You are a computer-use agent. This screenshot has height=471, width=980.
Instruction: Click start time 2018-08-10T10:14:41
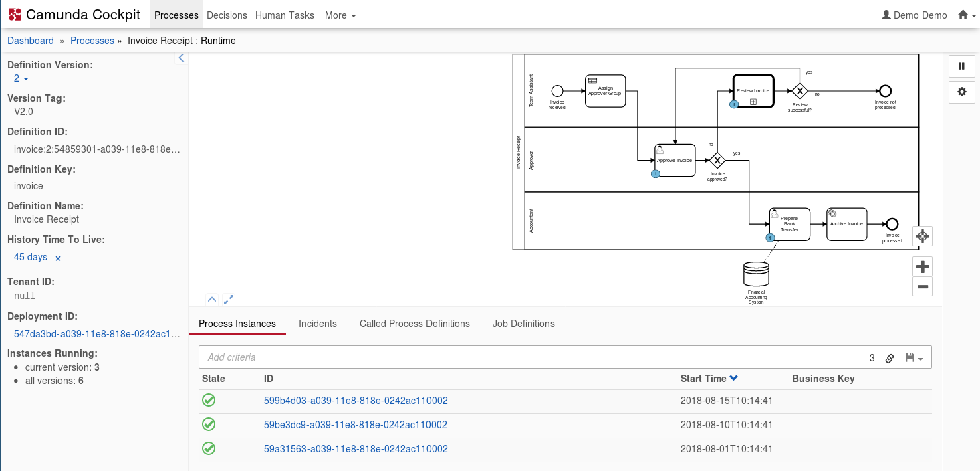tap(727, 425)
